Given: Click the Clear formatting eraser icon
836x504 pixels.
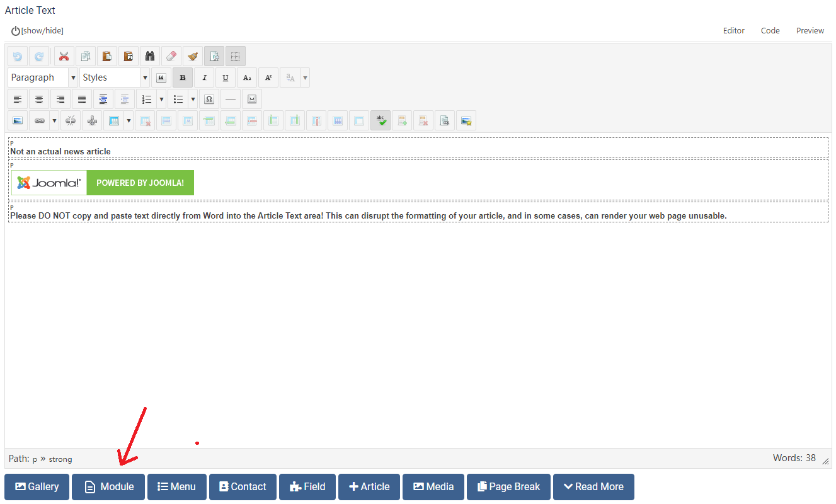Looking at the screenshot, I should point(171,57).
